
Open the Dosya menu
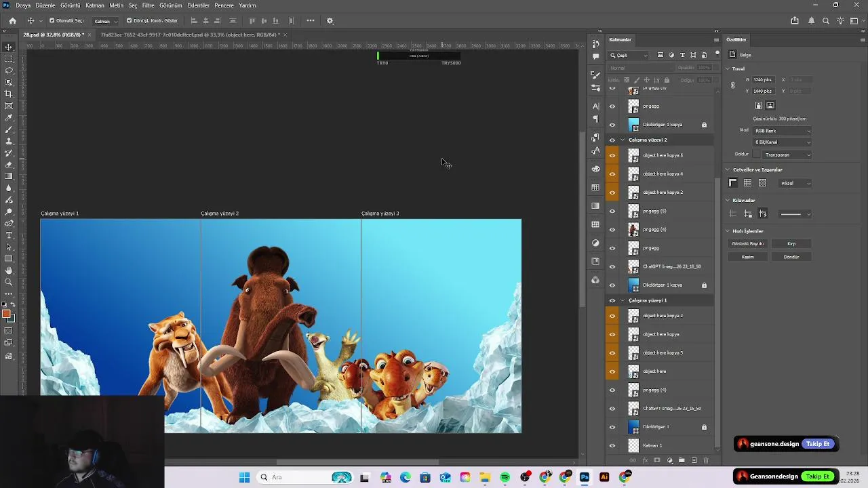click(x=23, y=5)
